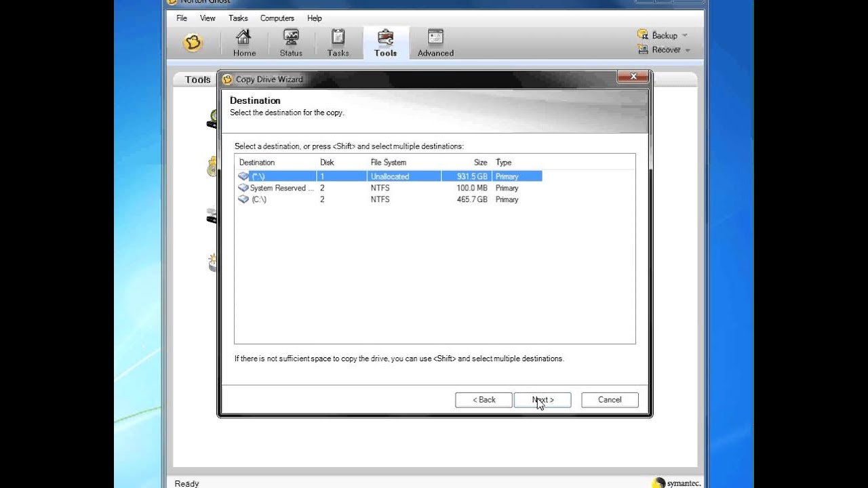Image resolution: width=868 pixels, height=488 pixels.
Task: Expand the Recover dropdown arrow
Action: pos(686,49)
